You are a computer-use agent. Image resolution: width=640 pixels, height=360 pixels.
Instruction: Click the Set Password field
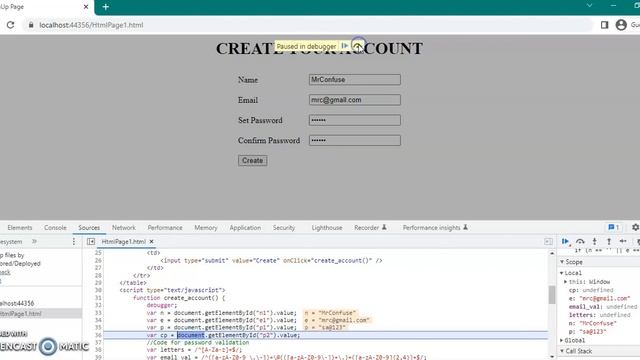[355, 120]
